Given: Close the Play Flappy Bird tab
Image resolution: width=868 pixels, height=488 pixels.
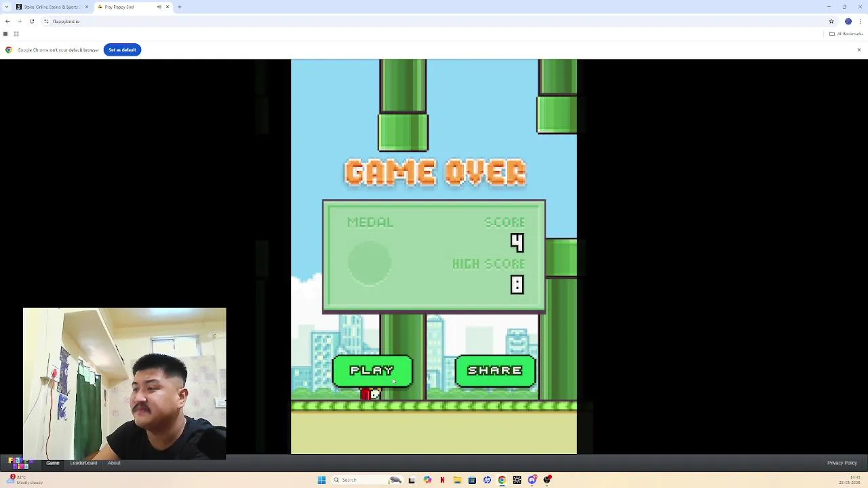Looking at the screenshot, I should (x=167, y=7).
